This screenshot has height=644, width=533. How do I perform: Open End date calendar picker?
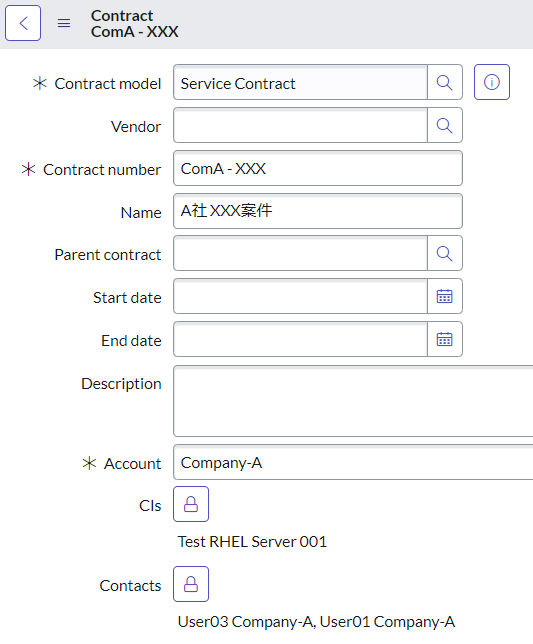click(x=445, y=339)
